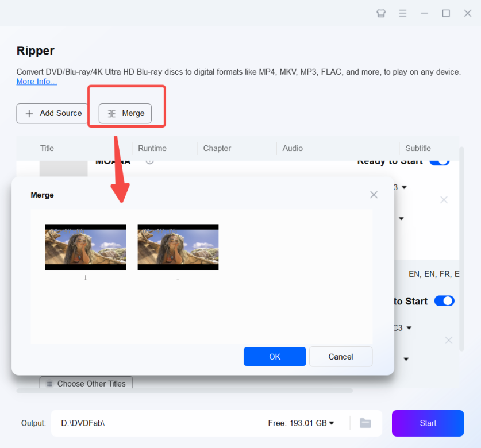Open the dropdown arrow next to '3'
This screenshot has width=481, height=448.
click(404, 187)
